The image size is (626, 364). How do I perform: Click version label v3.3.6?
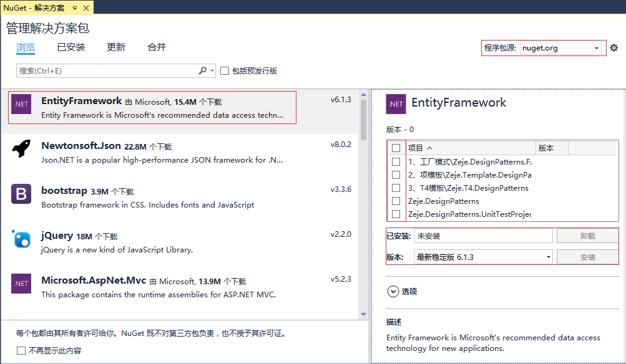point(341,189)
